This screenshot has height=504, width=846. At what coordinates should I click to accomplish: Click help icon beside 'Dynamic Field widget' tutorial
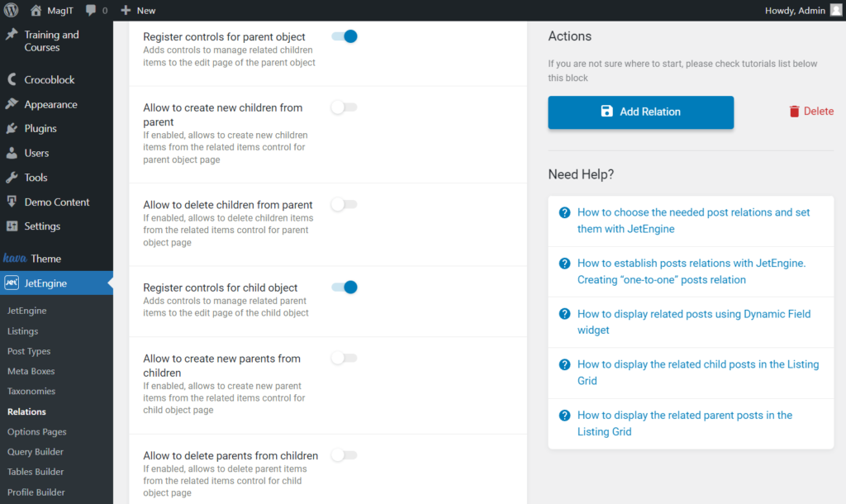pyautogui.click(x=564, y=314)
